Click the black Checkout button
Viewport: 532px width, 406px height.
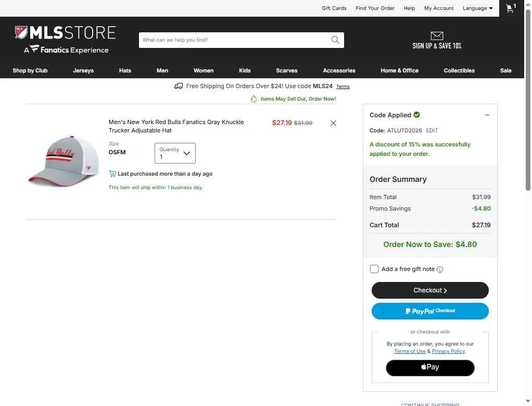[430, 290]
